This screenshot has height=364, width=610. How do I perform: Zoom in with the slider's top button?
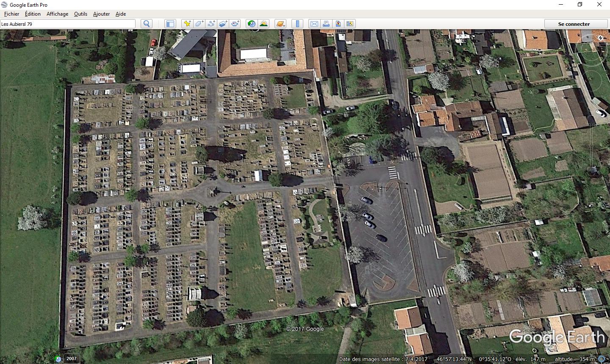click(x=592, y=119)
